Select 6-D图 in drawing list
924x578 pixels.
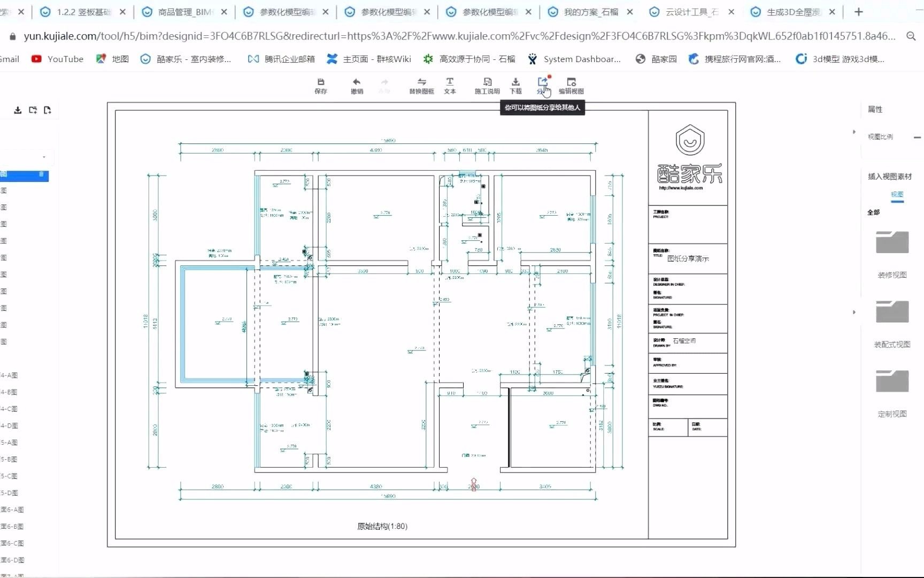coord(12,560)
